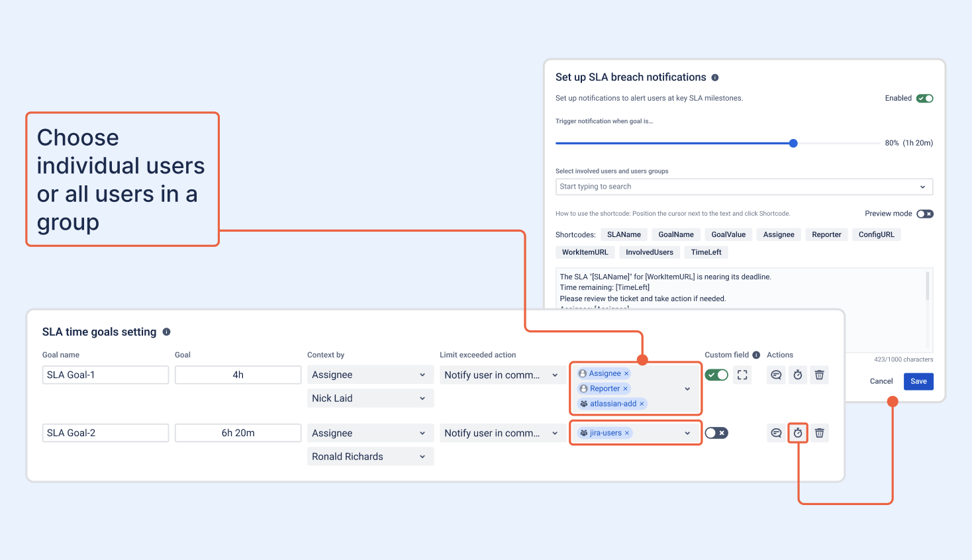Open comment icon in SLA Goal-1 row
The image size is (972, 560).
pyautogui.click(x=776, y=375)
